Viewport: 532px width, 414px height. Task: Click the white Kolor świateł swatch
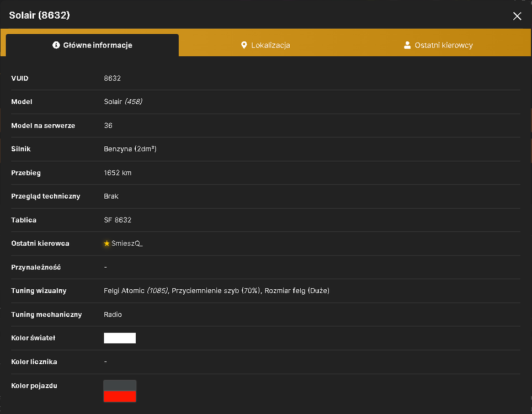pos(120,338)
